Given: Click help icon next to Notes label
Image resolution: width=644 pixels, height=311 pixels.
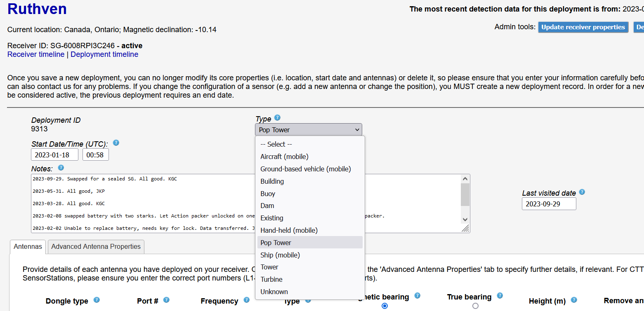Looking at the screenshot, I should 61,168.
